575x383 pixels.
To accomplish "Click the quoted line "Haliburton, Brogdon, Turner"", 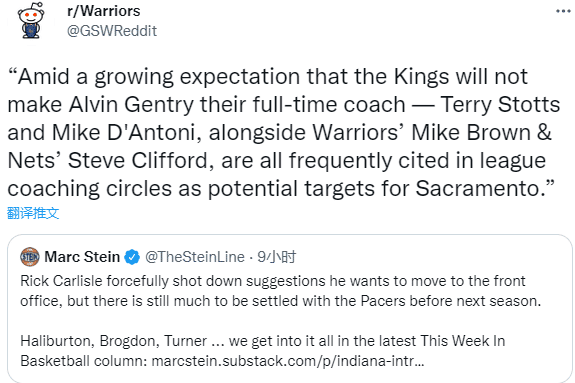I will coord(263,341).
